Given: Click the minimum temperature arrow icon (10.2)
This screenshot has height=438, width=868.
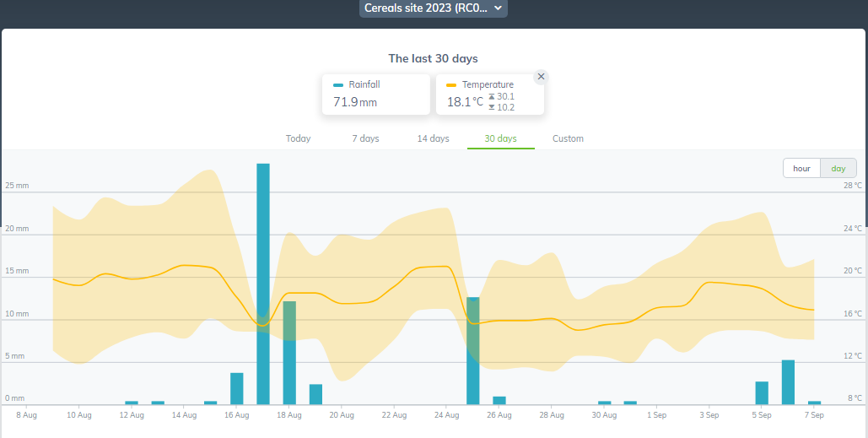Looking at the screenshot, I should coord(492,107).
